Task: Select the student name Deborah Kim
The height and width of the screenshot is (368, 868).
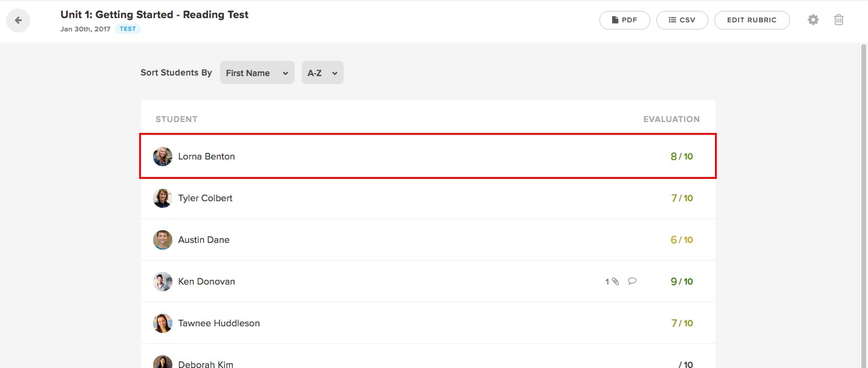Action: pos(206,364)
